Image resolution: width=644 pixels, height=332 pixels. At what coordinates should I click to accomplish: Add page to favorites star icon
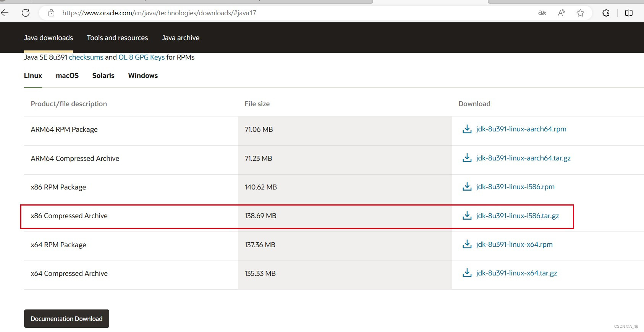(x=580, y=13)
